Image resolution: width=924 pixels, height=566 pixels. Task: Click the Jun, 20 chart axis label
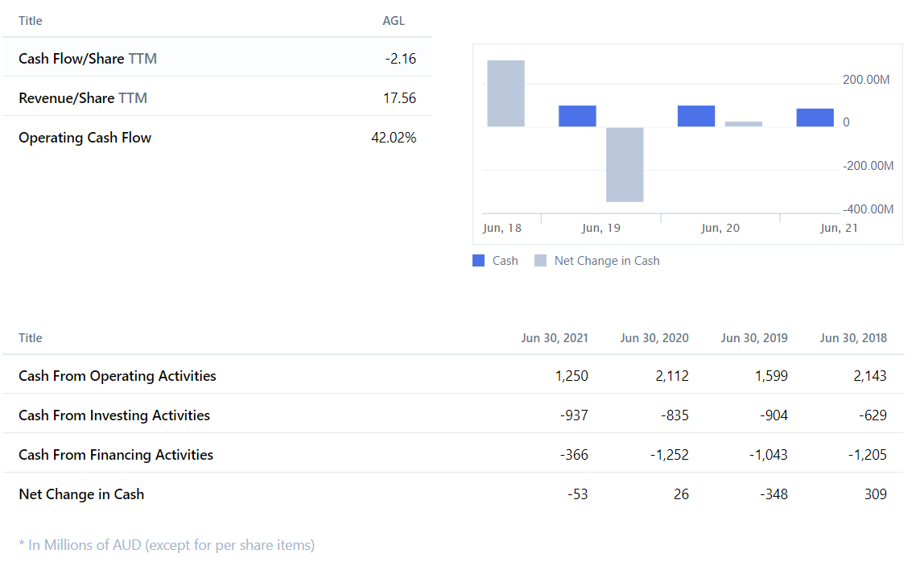(x=720, y=228)
